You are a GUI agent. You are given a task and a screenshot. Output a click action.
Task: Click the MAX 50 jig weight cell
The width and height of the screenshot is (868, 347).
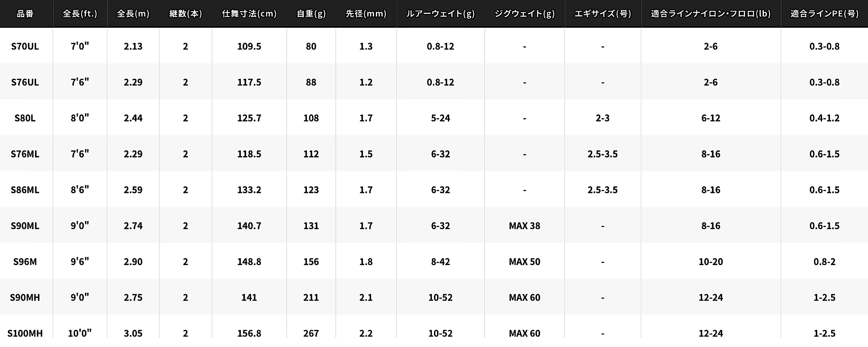(x=525, y=262)
